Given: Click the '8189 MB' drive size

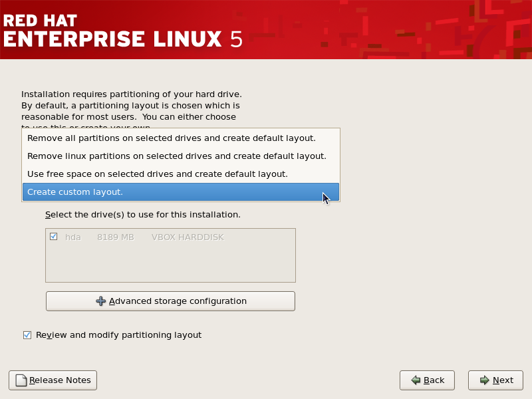Looking at the screenshot, I should pos(116,237).
